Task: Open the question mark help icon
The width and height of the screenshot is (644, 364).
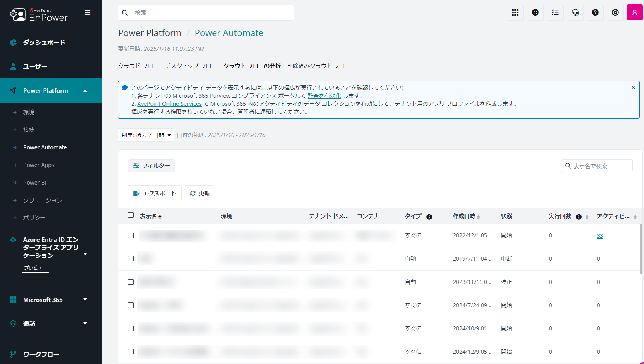Action: [595, 12]
